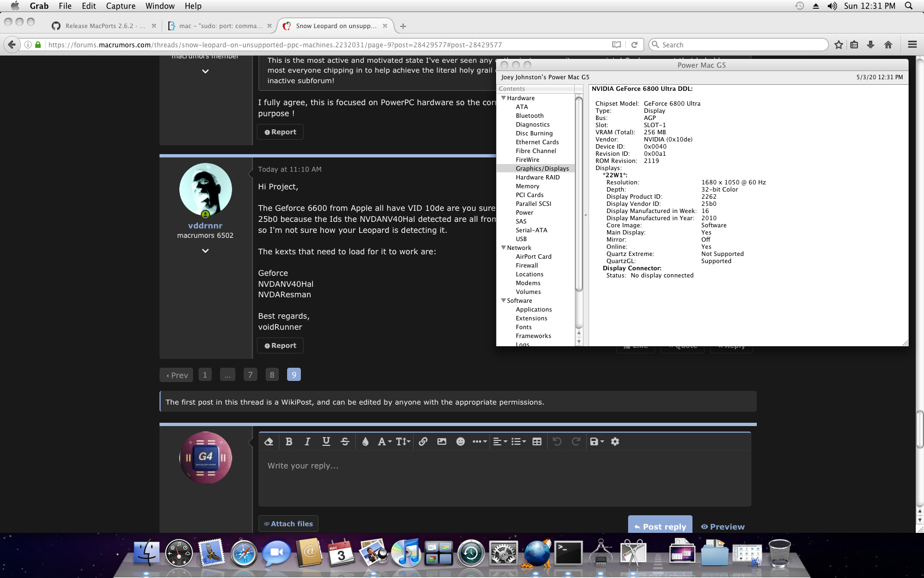This screenshot has height=578, width=924.
Task: Open Spotlight magnifier in the menu bar
Action: click(x=909, y=6)
